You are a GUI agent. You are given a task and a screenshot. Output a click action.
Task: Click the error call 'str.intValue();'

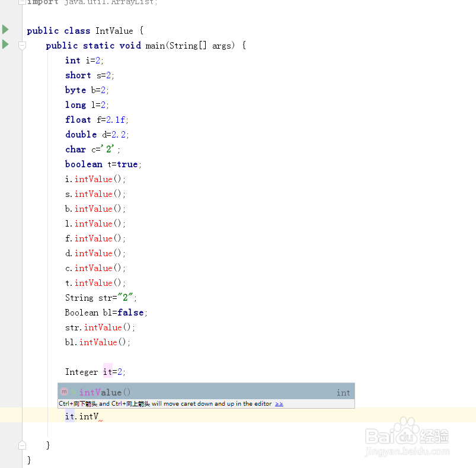coord(100,327)
